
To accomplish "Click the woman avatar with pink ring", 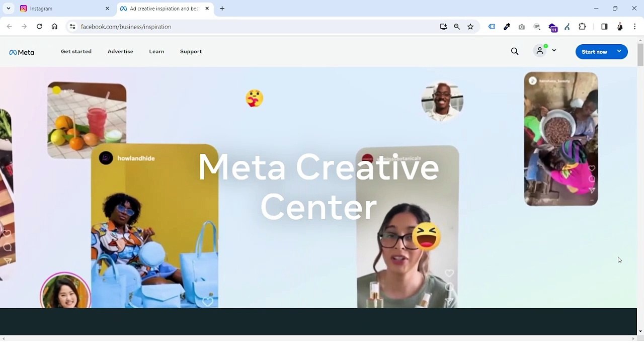I will click(65, 291).
